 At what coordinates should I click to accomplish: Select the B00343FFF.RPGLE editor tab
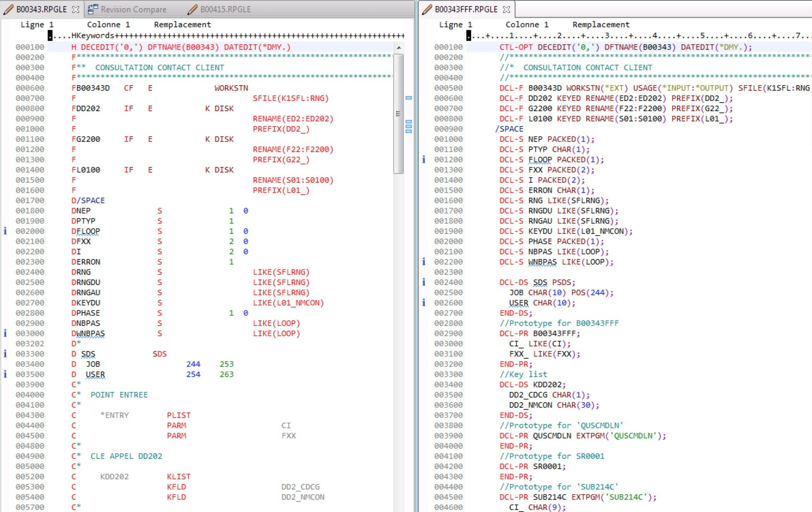coord(466,9)
